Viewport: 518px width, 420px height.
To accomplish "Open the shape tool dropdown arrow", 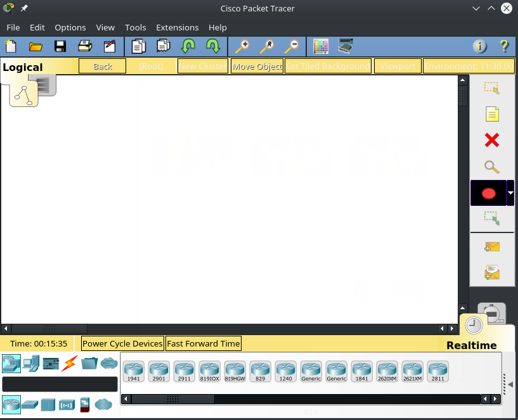I will [x=510, y=193].
